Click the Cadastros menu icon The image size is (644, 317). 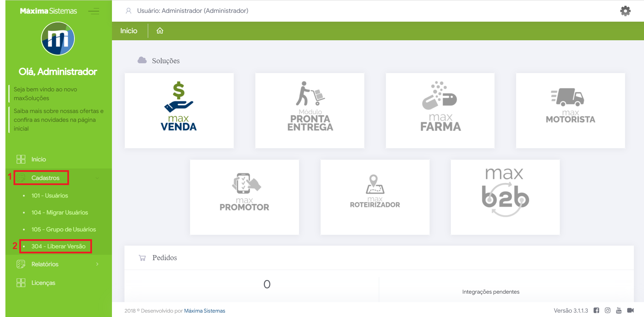click(21, 178)
